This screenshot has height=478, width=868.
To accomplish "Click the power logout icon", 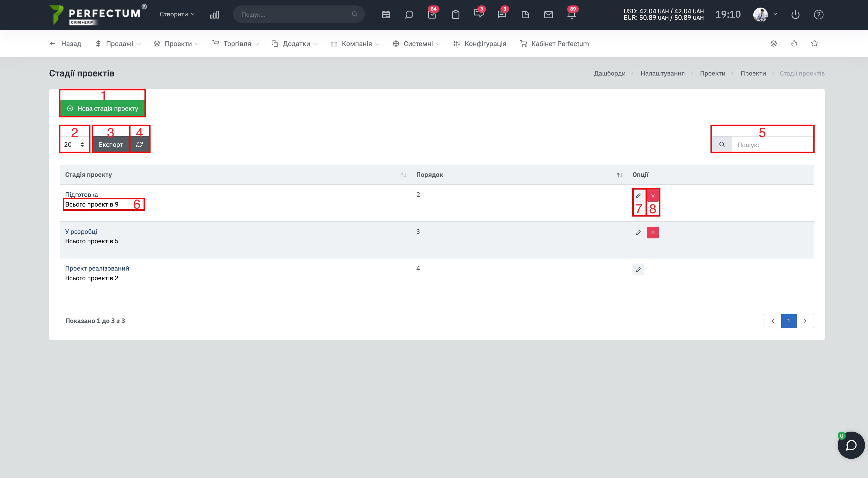I will [795, 15].
